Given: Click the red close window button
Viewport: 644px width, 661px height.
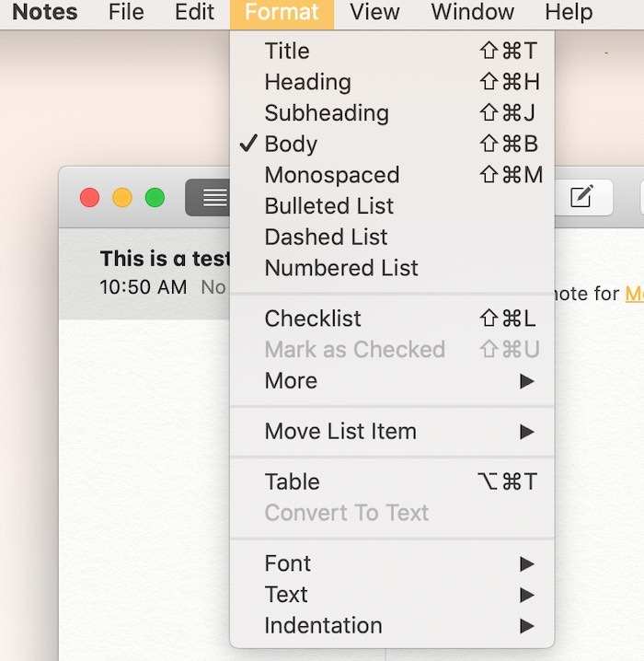Looking at the screenshot, I should coord(90,197).
